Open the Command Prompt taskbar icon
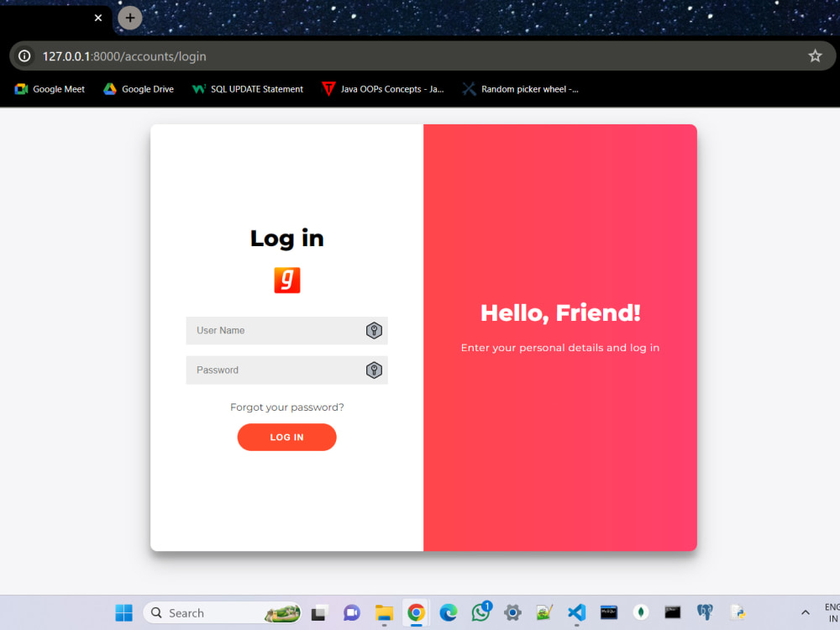This screenshot has height=630, width=840. (x=672, y=612)
